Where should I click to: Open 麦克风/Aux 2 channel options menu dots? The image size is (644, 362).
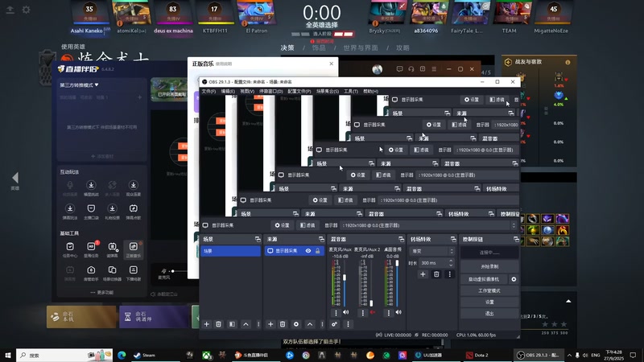(363, 313)
